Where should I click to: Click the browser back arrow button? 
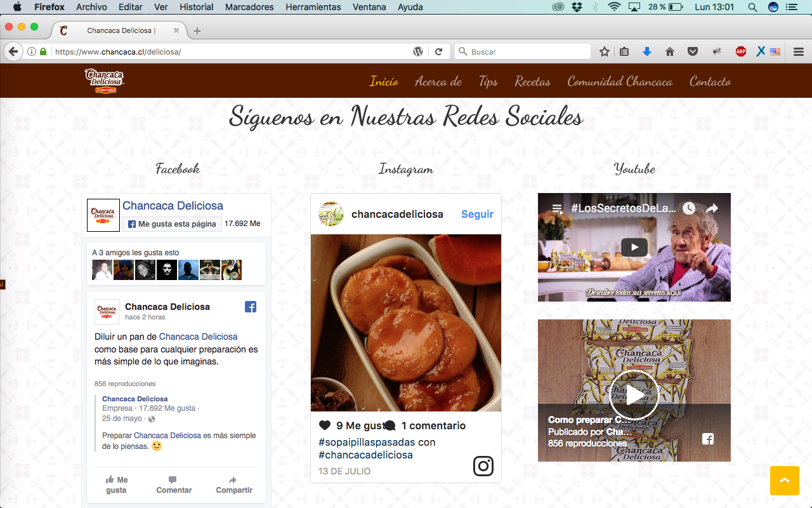13,51
